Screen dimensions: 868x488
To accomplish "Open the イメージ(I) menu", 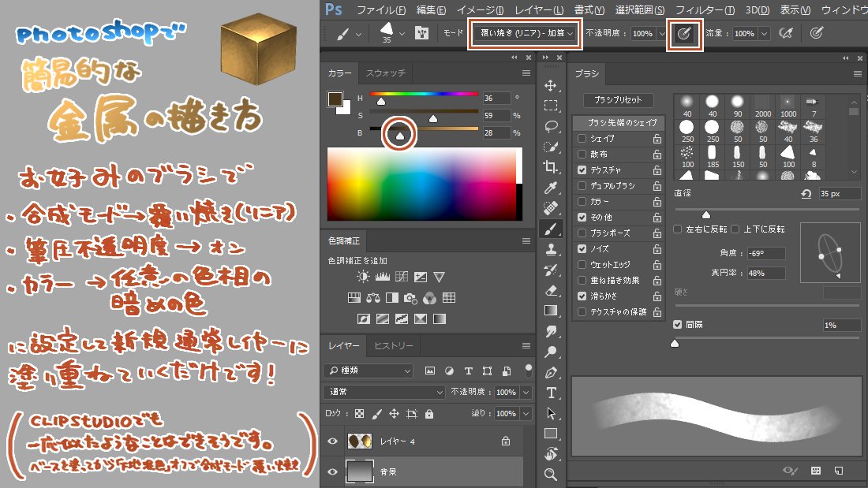I will [480, 10].
